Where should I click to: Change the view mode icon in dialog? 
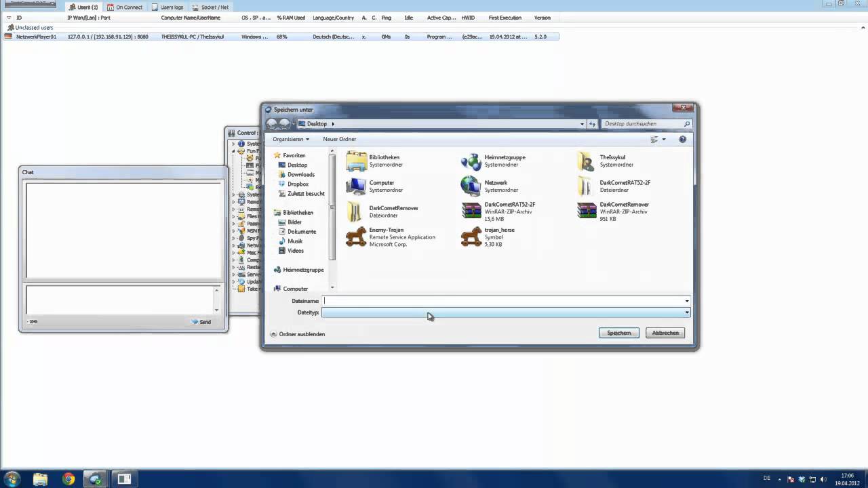coord(654,139)
